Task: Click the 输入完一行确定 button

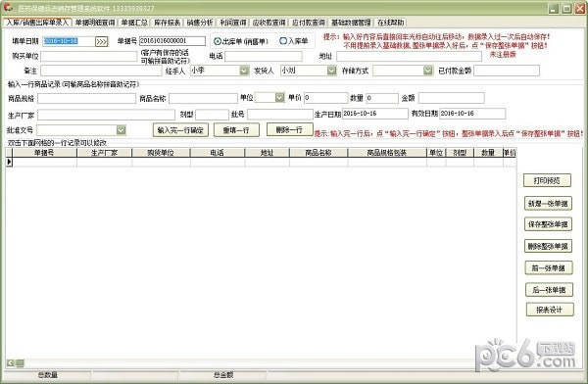Action: tap(180, 130)
